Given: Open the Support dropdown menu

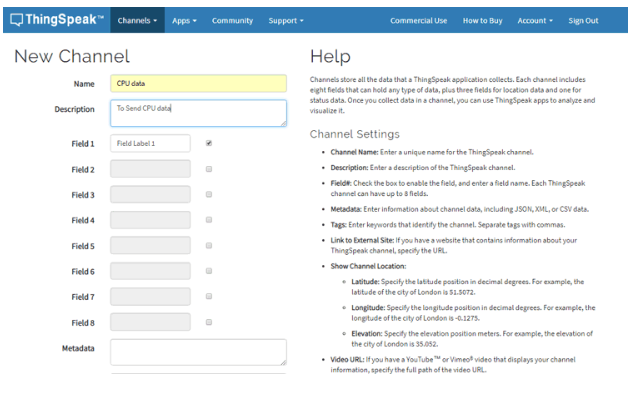Looking at the screenshot, I should (x=286, y=20).
